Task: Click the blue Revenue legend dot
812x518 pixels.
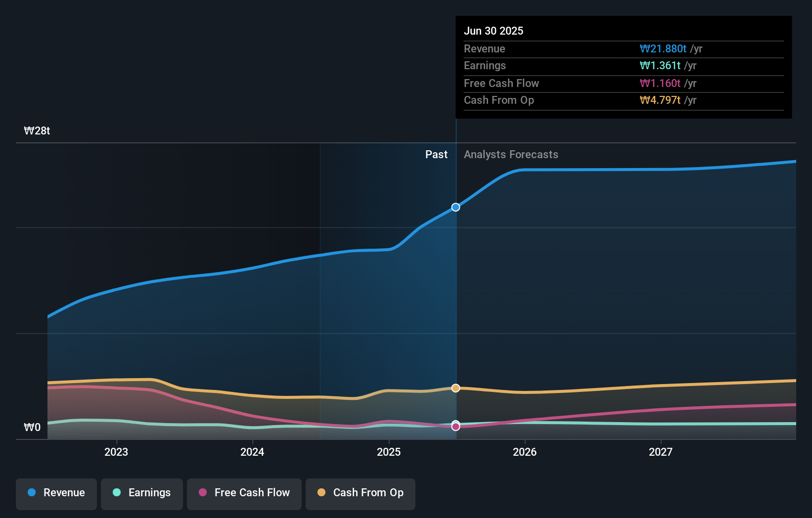Action: click(31, 493)
